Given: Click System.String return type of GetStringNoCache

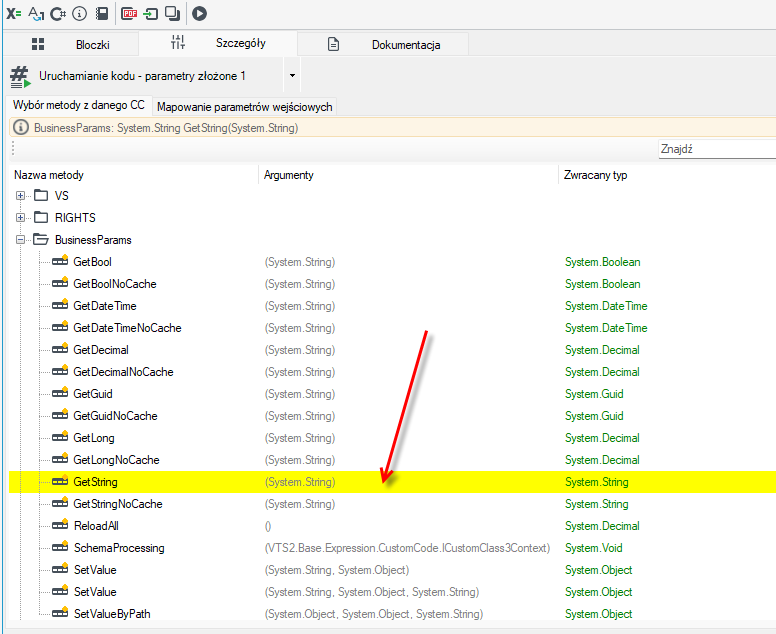Looking at the screenshot, I should click(596, 504).
